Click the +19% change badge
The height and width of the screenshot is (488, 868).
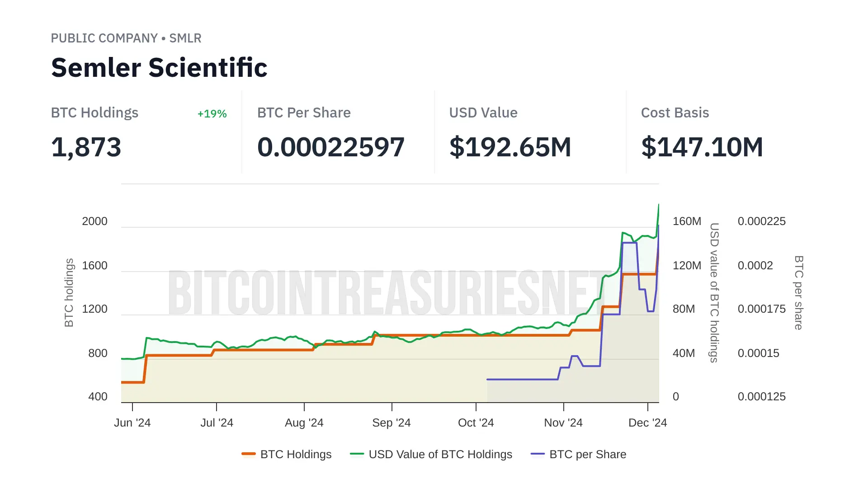212,114
